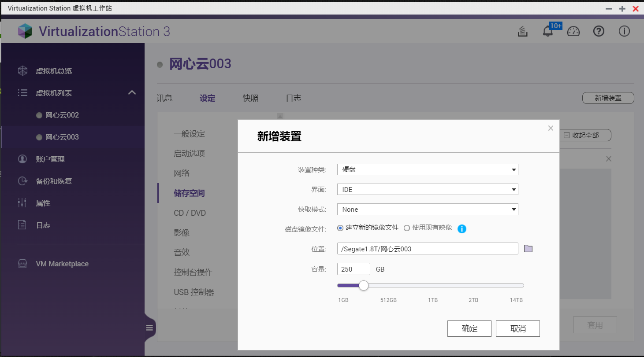
Task: Open the notifications bell showing 10+
Action: point(548,31)
